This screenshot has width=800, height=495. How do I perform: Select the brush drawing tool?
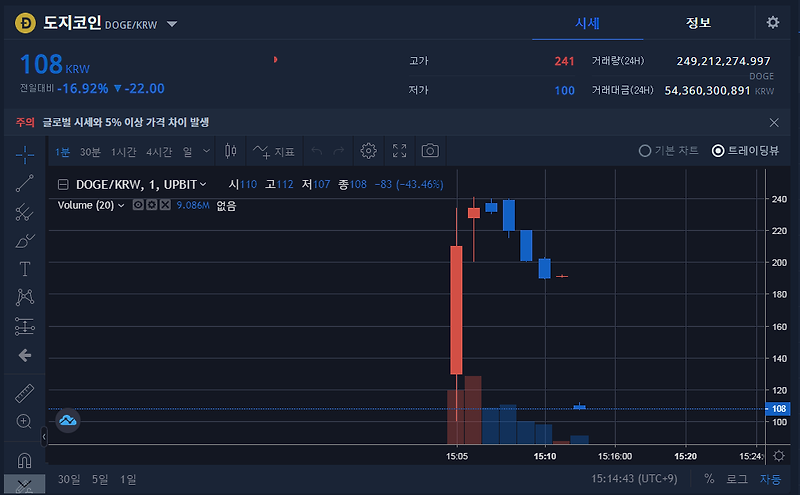point(24,240)
